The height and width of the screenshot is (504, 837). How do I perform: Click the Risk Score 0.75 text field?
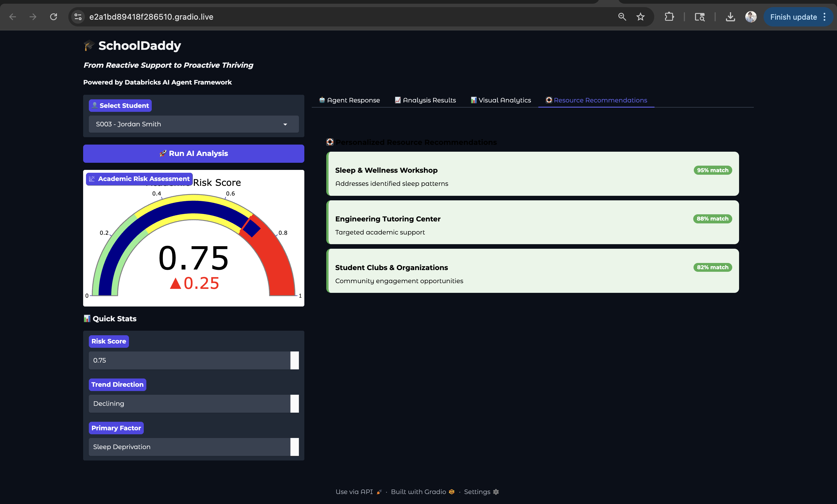click(189, 360)
